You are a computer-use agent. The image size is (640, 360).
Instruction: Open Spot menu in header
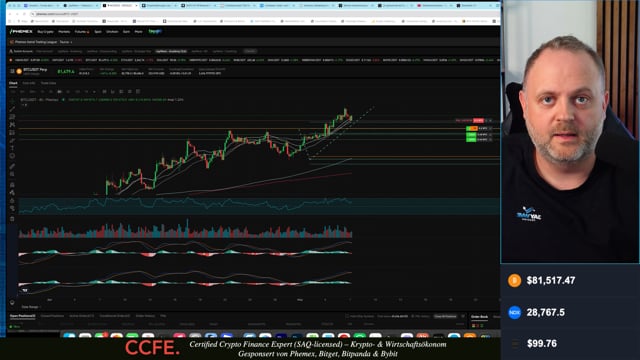point(98,31)
